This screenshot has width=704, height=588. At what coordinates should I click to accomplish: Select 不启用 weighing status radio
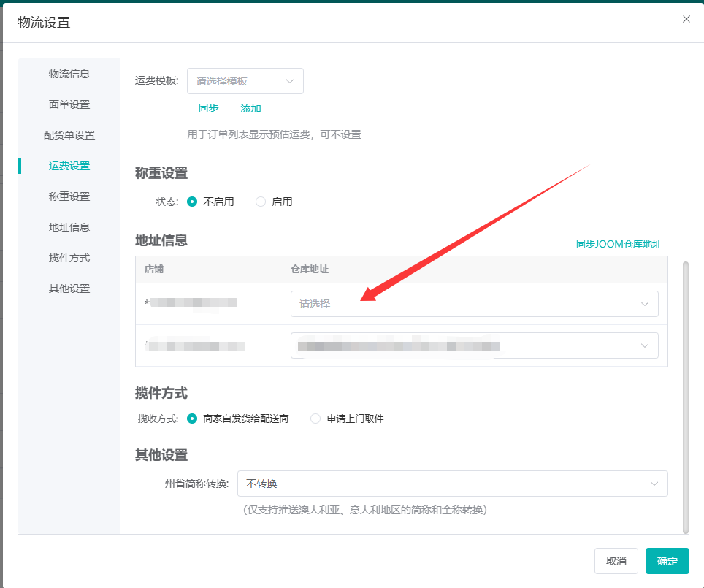coord(192,202)
